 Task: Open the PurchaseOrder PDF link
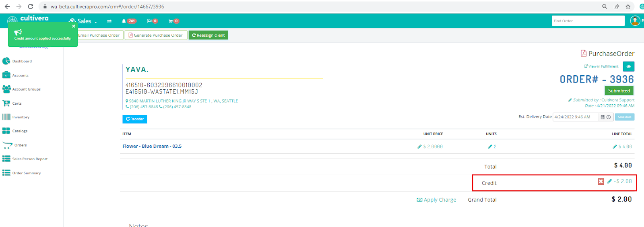tap(607, 54)
